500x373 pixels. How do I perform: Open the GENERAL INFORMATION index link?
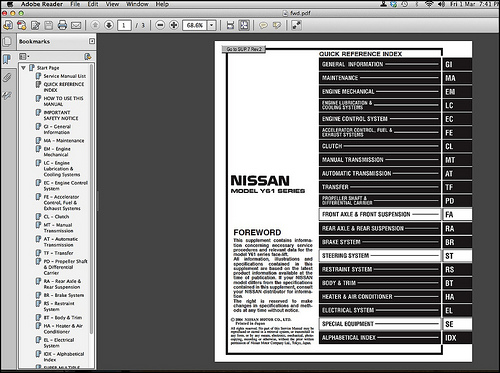pos(380,64)
